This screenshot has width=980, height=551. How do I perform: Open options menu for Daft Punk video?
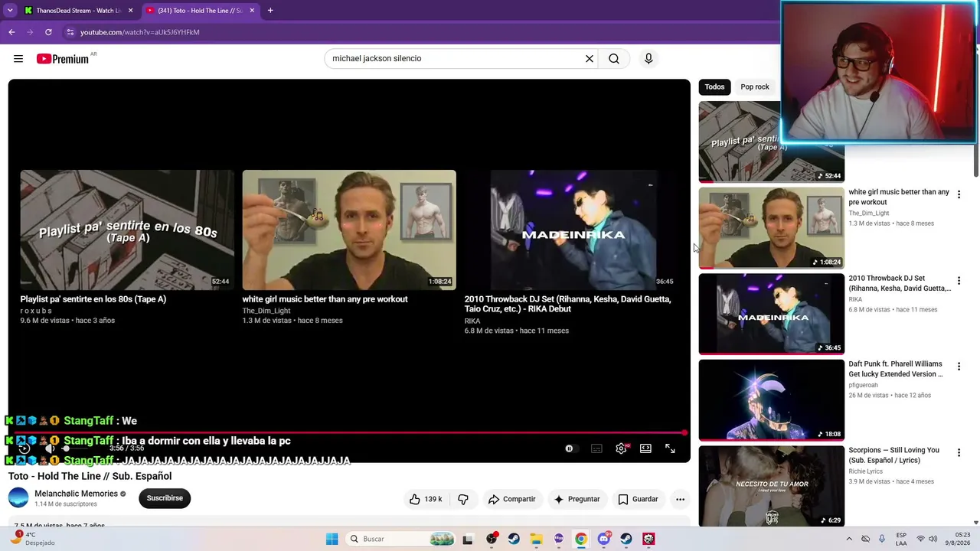coord(959,367)
